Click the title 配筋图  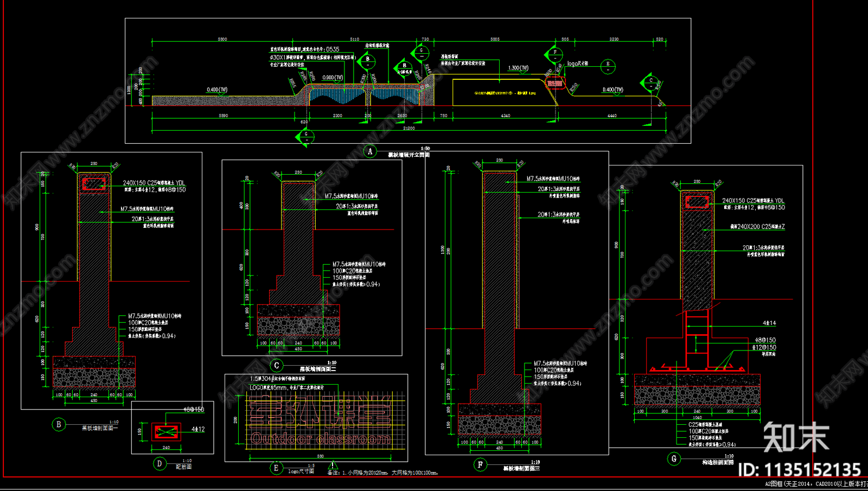tap(183, 467)
